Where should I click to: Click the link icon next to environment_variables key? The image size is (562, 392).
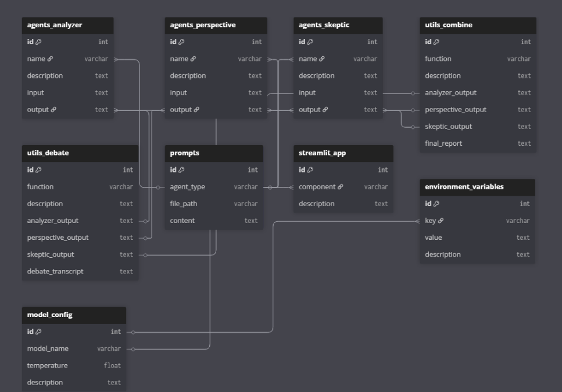pos(441,221)
